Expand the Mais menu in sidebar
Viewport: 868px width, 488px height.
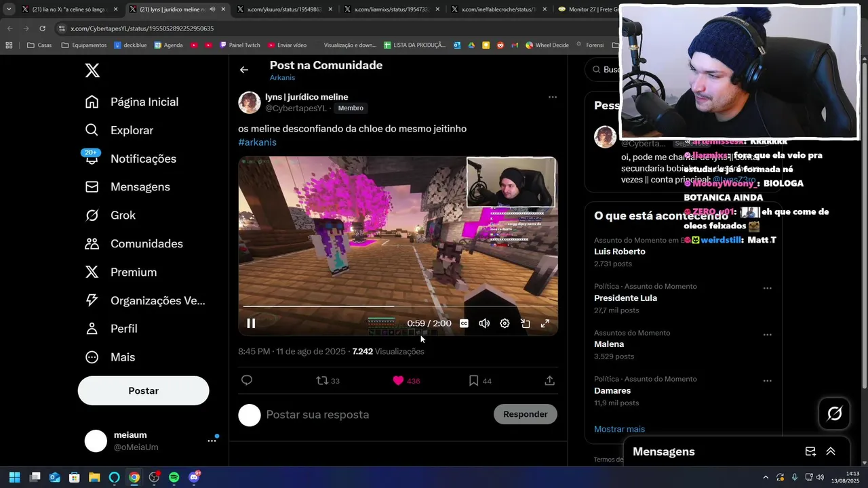[111, 357]
